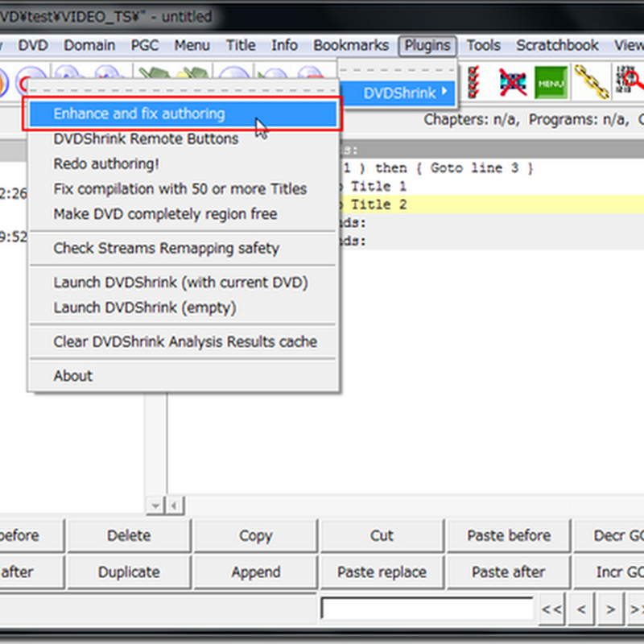Click the Cut button

point(382,535)
